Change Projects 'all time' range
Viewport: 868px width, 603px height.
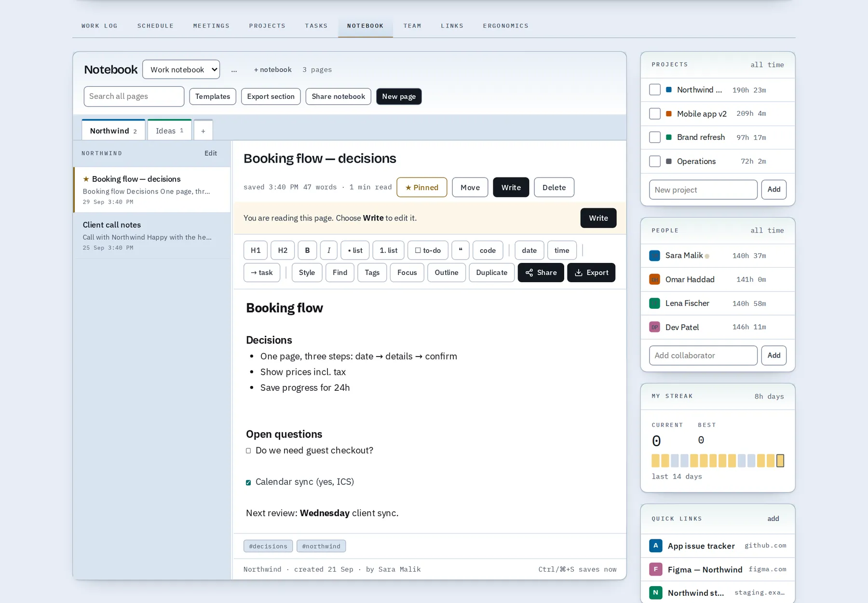[767, 65]
